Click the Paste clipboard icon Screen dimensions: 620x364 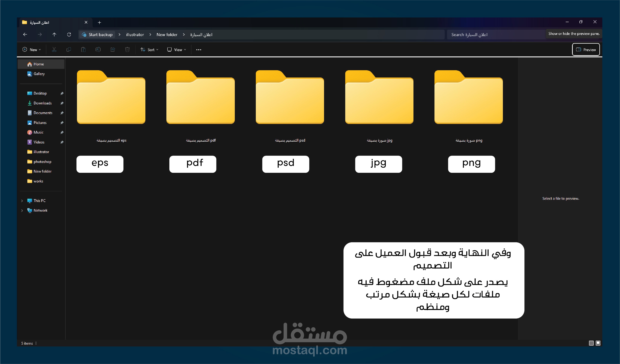(83, 50)
